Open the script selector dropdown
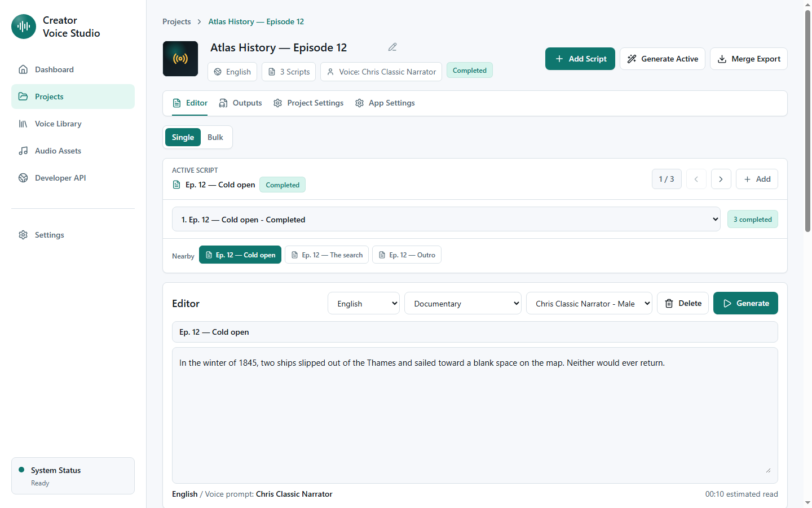Viewport: 812px width, 508px height. pos(447,220)
